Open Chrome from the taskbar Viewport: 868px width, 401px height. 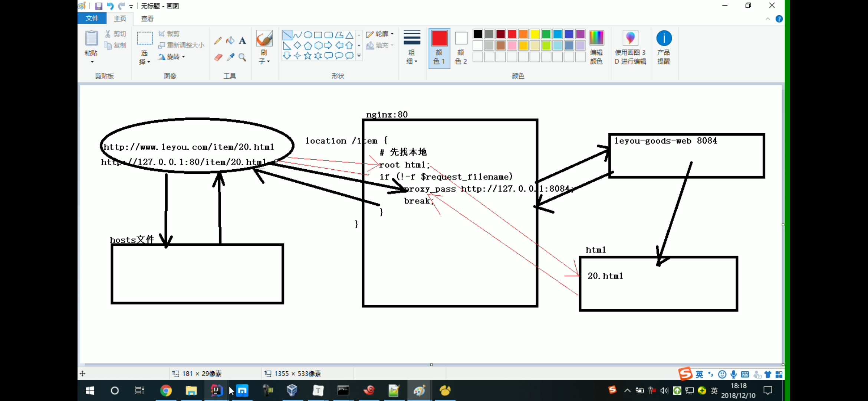click(x=166, y=391)
